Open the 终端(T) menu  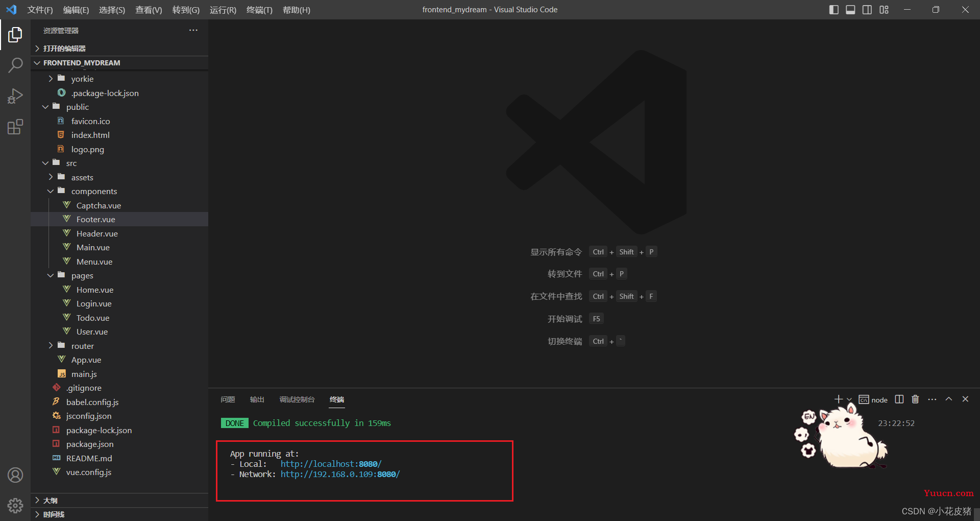[x=259, y=10]
